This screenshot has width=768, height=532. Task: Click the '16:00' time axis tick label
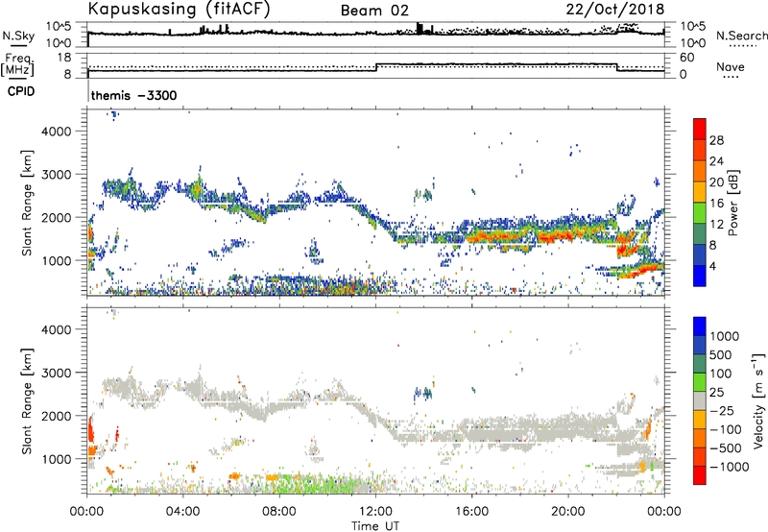pyautogui.click(x=471, y=512)
